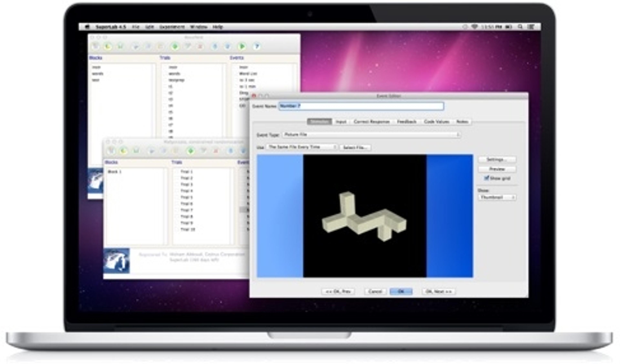Switch to the Correct Response tab

pyautogui.click(x=372, y=122)
